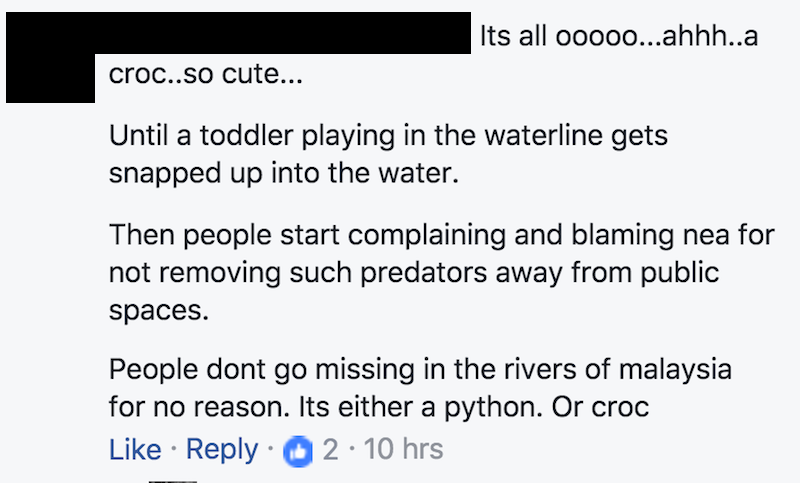The height and width of the screenshot is (483, 800).
Task: Open the reaction count "2" list
Action: pyautogui.click(x=330, y=450)
